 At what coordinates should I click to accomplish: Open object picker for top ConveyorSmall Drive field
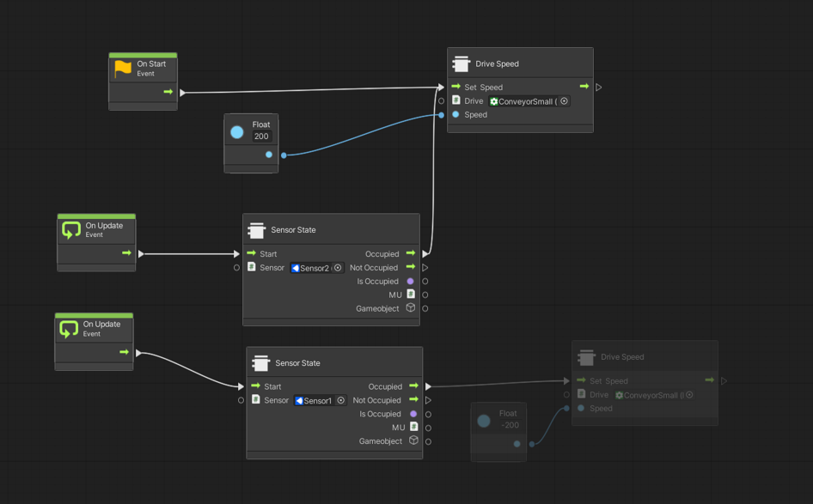pos(564,101)
